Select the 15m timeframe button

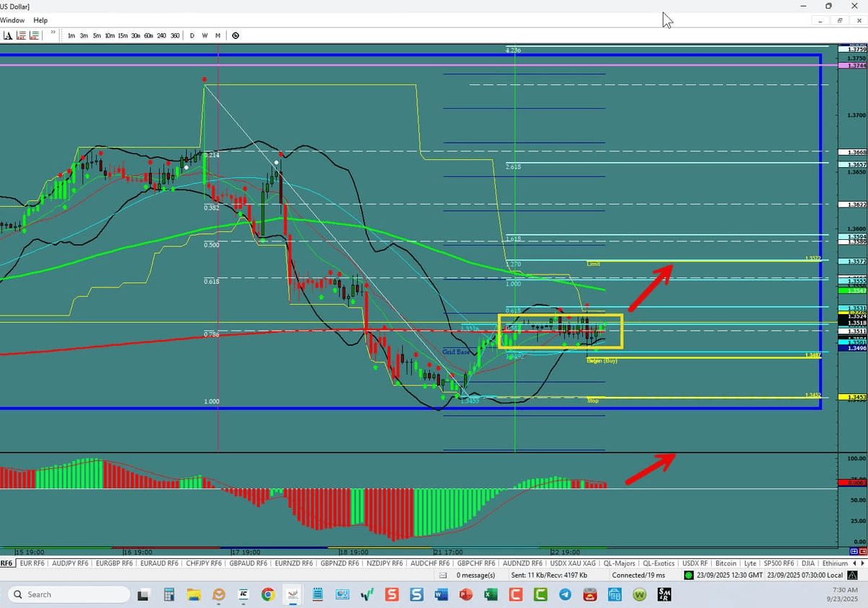122,35
